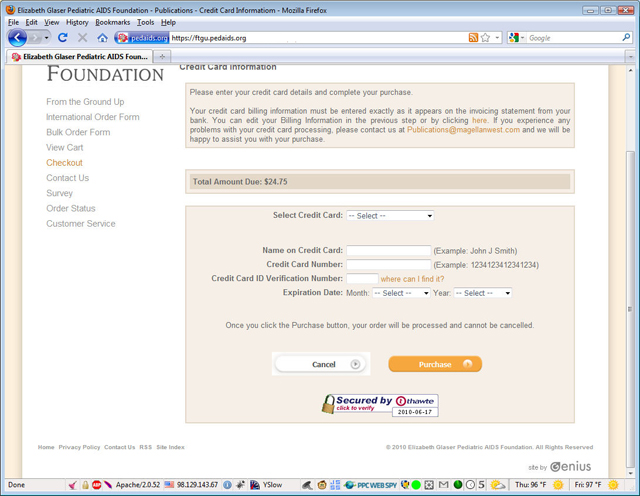Viewport: 640px width, 496px height.
Task: Click the search magnifier icon
Action: tap(626, 38)
